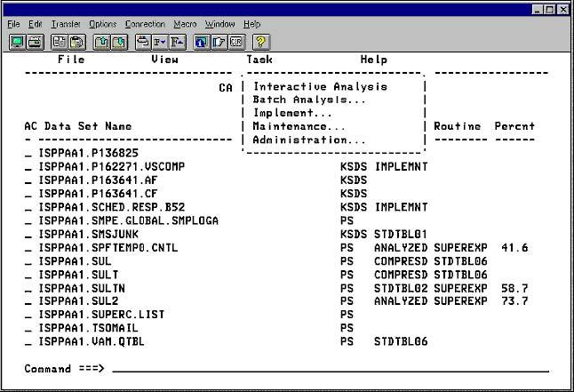Viewport: 574px width, 392px height.
Task: Click the Copy toolbar icon
Action: (x=59, y=42)
